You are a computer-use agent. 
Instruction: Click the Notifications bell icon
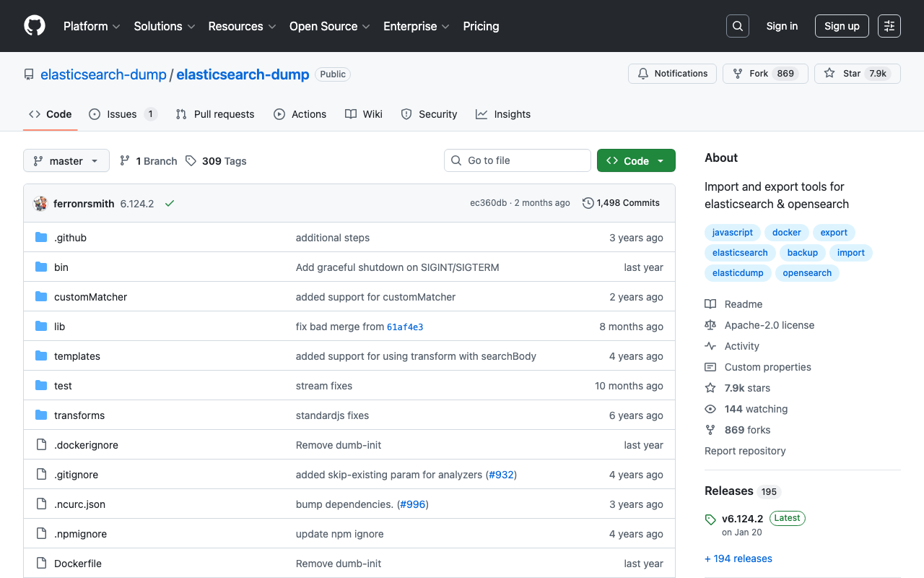pos(642,73)
